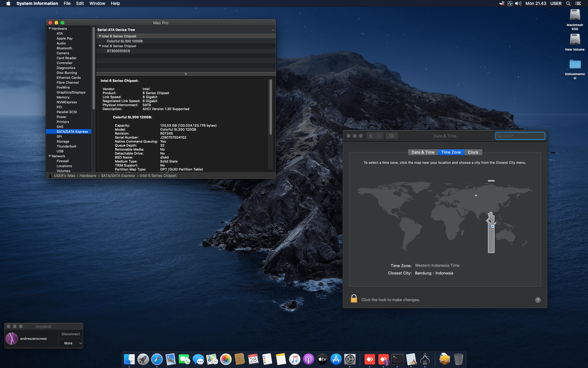Image resolution: width=588 pixels, height=368 pixels.
Task: Click inside the Search field of Date & Time
Action: click(520, 136)
